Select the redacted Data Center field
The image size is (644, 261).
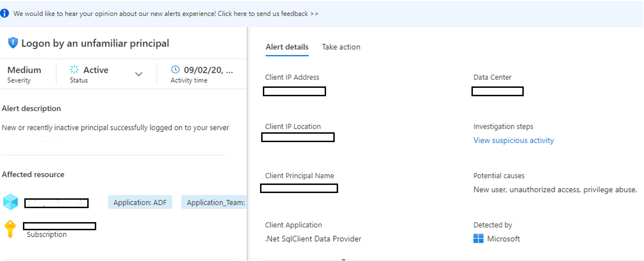pos(497,91)
